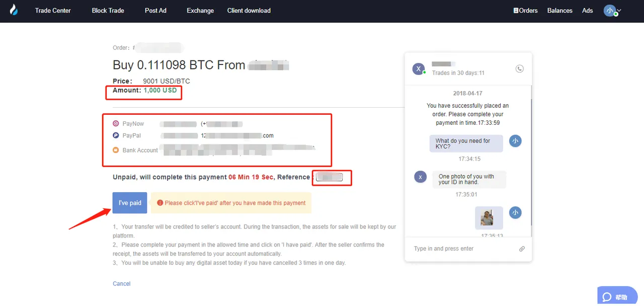Attach a file with the paperclip icon
Viewport: 644px width, 306px height.
pos(522,249)
